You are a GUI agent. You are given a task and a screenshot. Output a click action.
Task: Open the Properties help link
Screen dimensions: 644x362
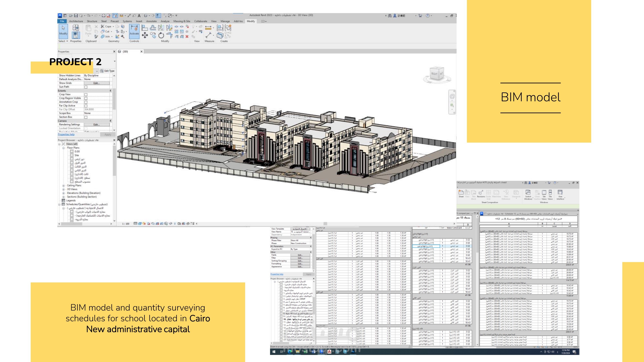[x=66, y=134]
